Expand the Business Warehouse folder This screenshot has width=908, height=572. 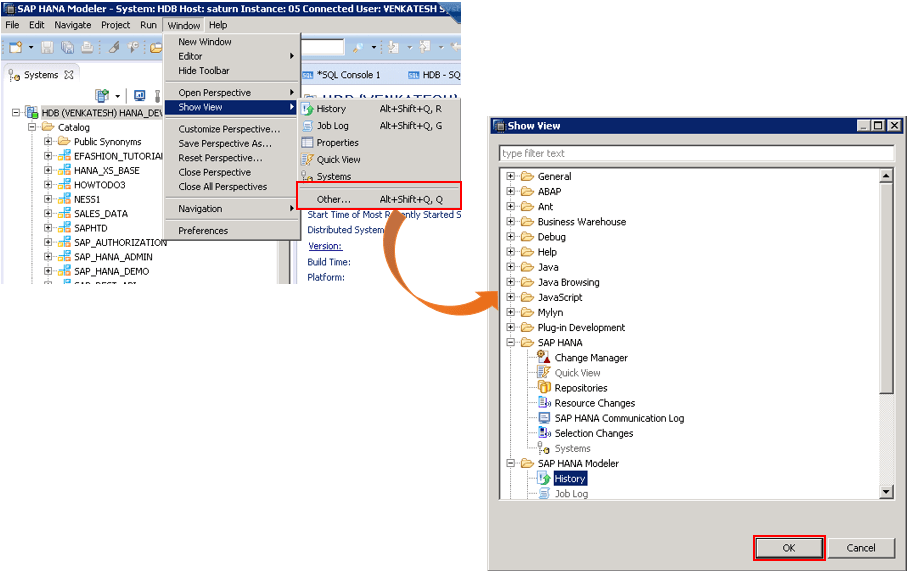pos(510,221)
